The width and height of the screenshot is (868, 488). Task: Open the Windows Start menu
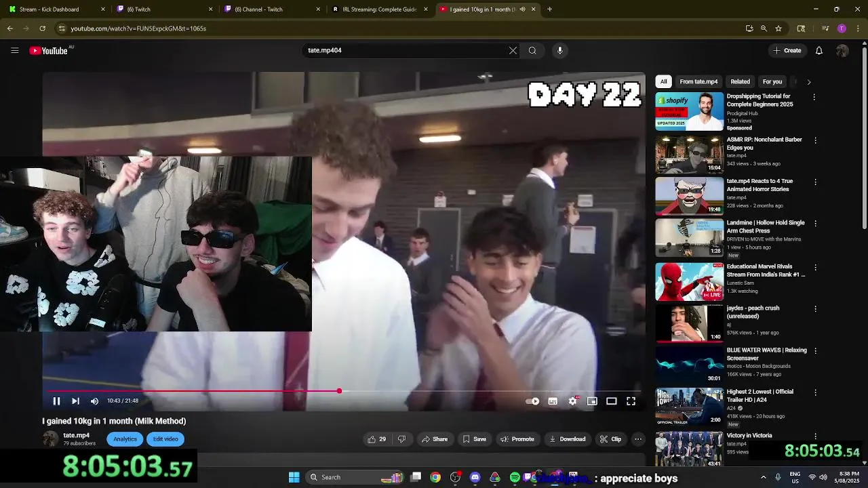tap(294, 477)
